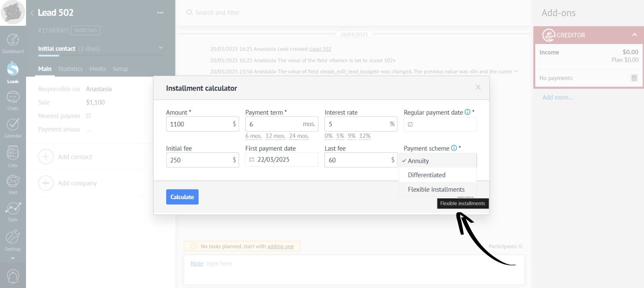Close the Installment calculator dialog
644x288 pixels.
coord(478,88)
